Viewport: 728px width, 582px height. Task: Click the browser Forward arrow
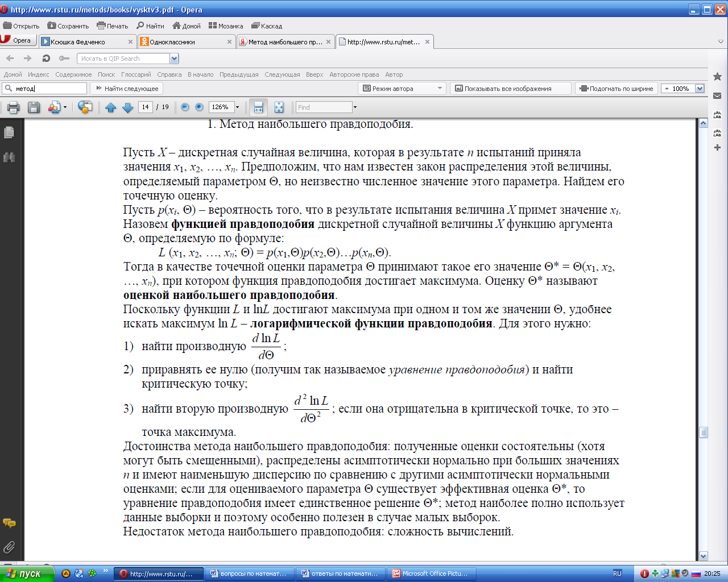pos(27,58)
